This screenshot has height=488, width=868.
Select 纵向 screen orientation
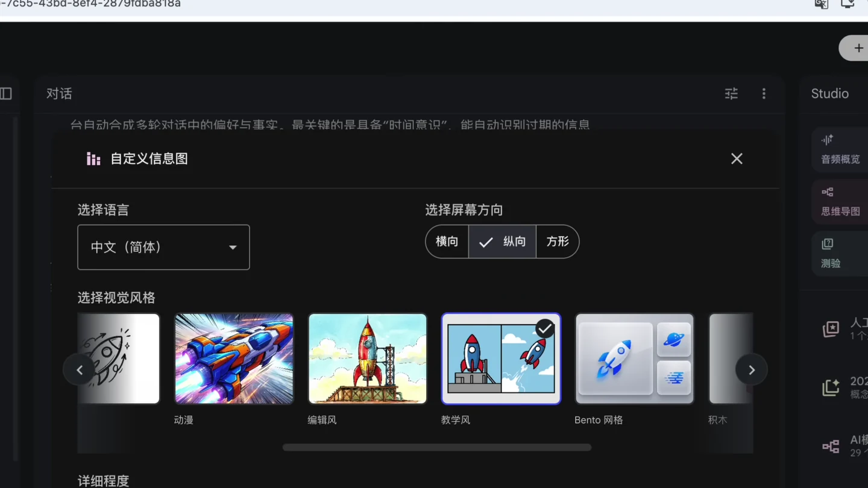point(502,242)
